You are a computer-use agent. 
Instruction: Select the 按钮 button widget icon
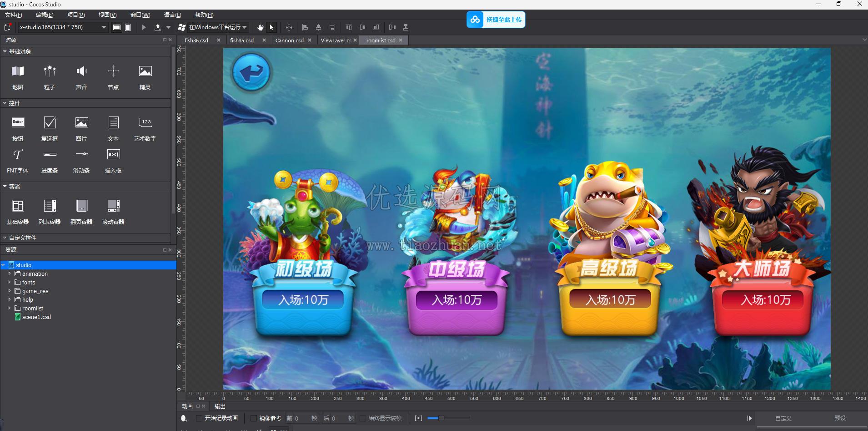(x=18, y=122)
